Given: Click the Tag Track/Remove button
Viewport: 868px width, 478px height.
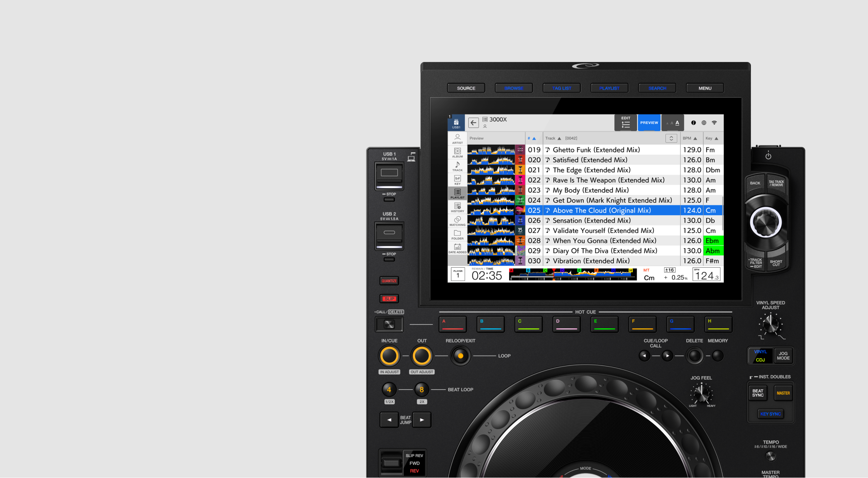Looking at the screenshot, I should pos(777,183).
